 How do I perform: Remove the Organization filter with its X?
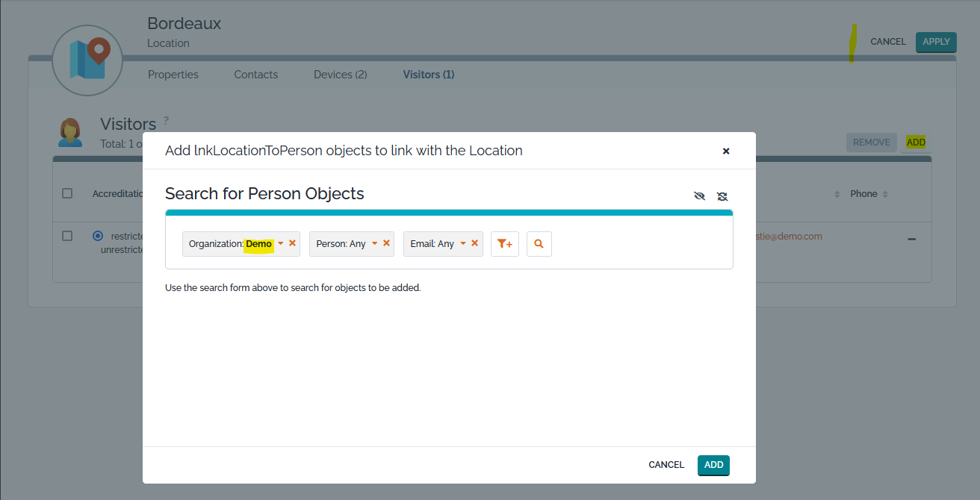[293, 243]
